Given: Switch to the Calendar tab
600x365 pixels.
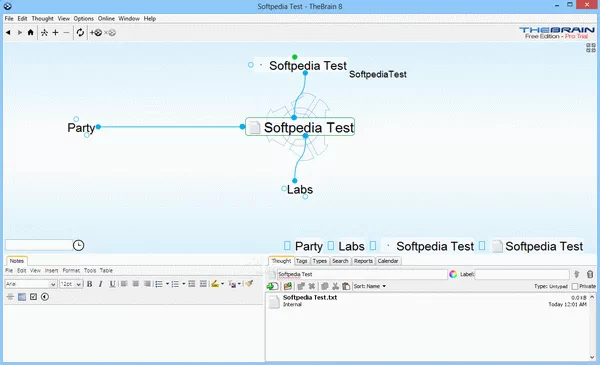Looking at the screenshot, I should 388,261.
